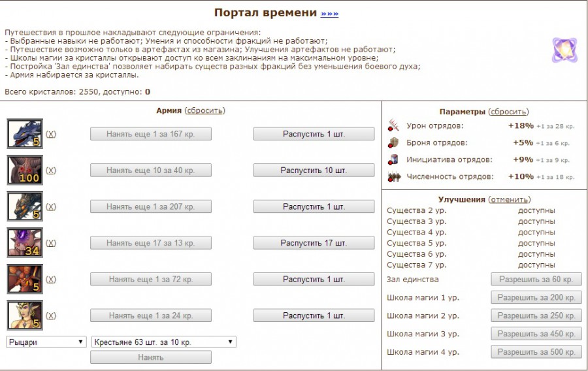The width and height of the screenshot is (588, 371).
Task: Click the squad damage claw icon
Action: coord(393,125)
